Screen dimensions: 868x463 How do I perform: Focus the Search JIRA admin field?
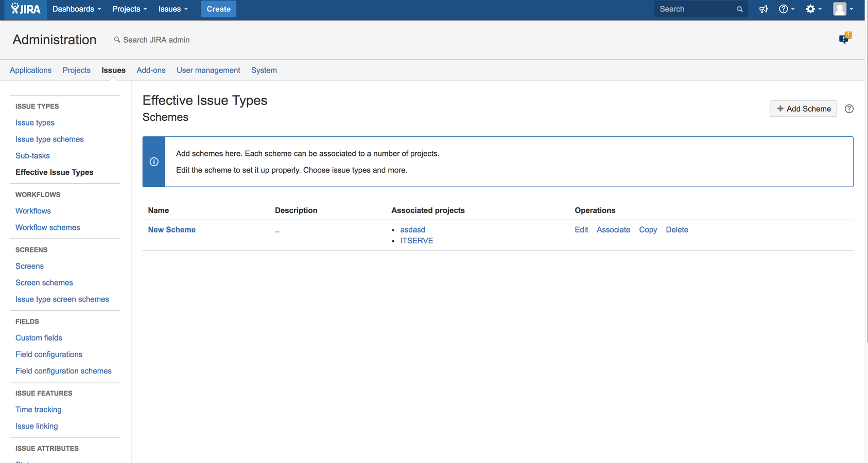[x=156, y=40]
